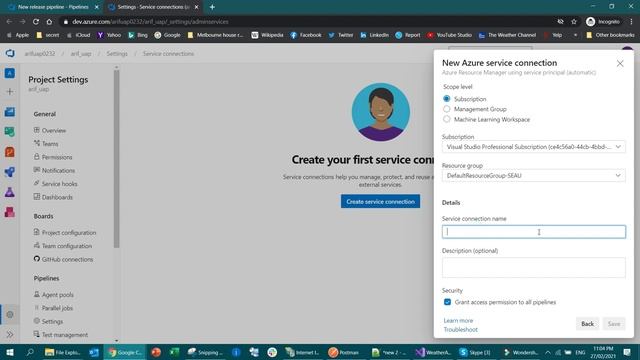Open Windows search from taskbar

[30, 352]
